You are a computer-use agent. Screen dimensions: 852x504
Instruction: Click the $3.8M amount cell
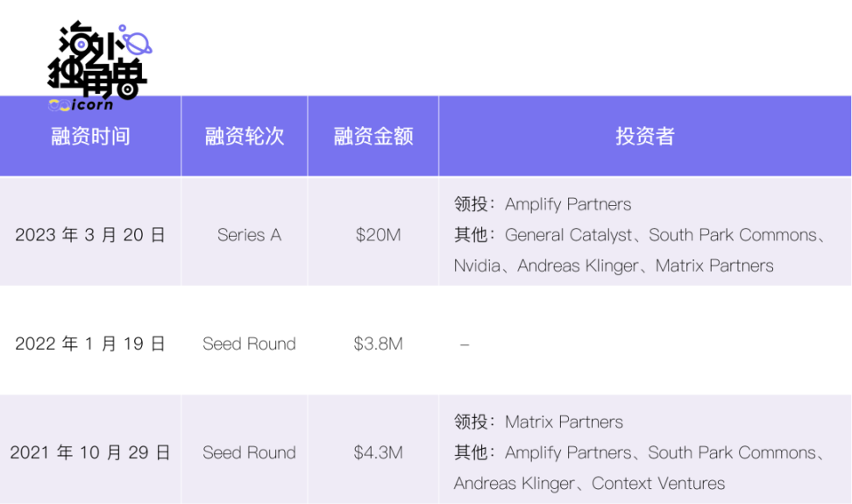(x=378, y=344)
